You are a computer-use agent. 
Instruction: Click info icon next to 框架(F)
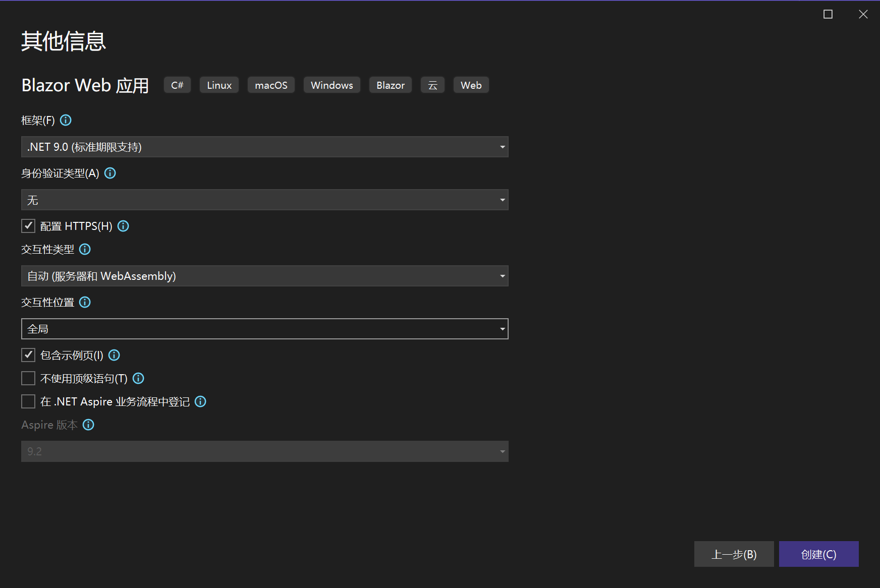pyautogui.click(x=66, y=120)
